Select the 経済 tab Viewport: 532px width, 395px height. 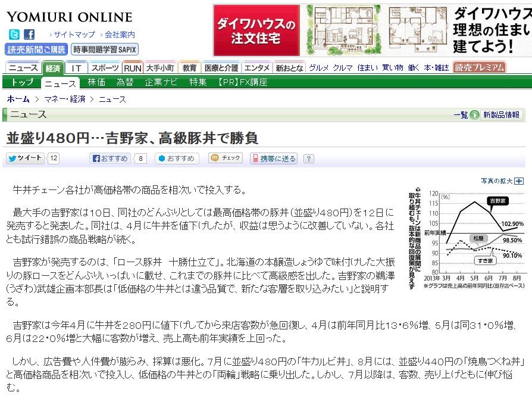click(x=52, y=69)
